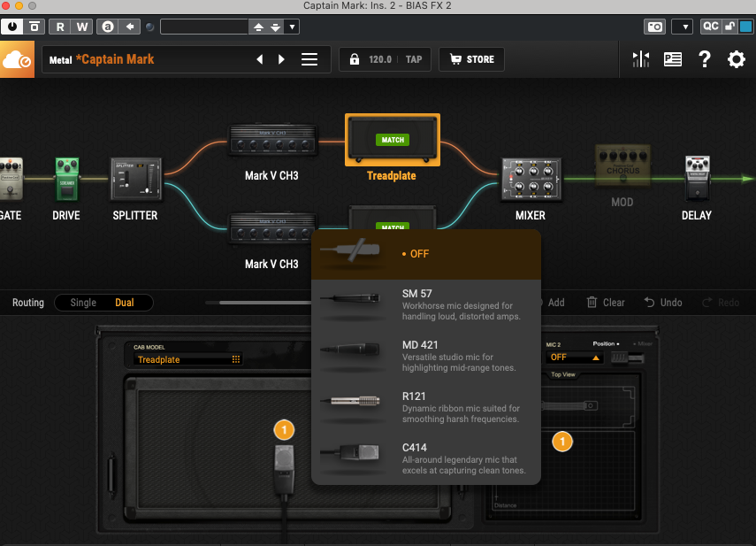Viewport: 756px width, 546px height.
Task: Open the CAB MODEL Treadplate selector
Action: pyautogui.click(x=188, y=359)
